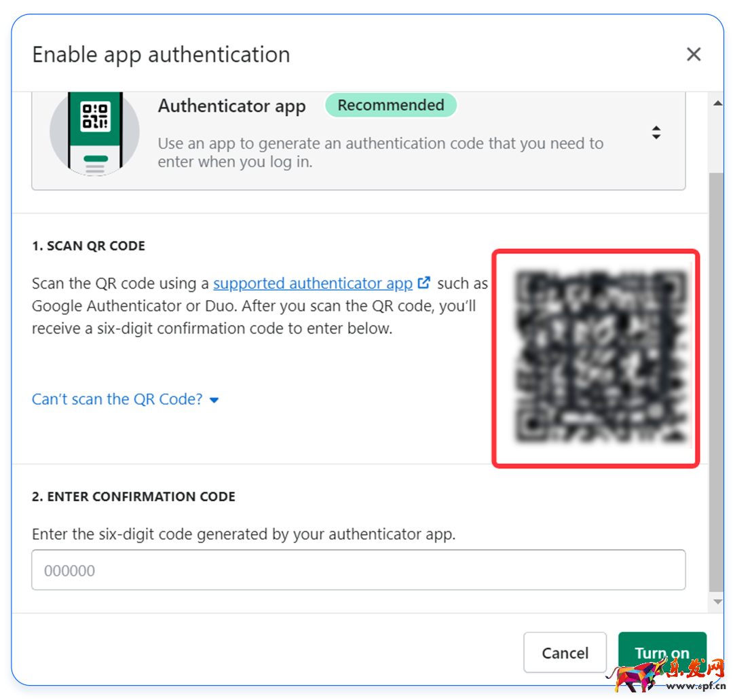Click the Recommended badge
The image size is (733, 700).
(391, 105)
